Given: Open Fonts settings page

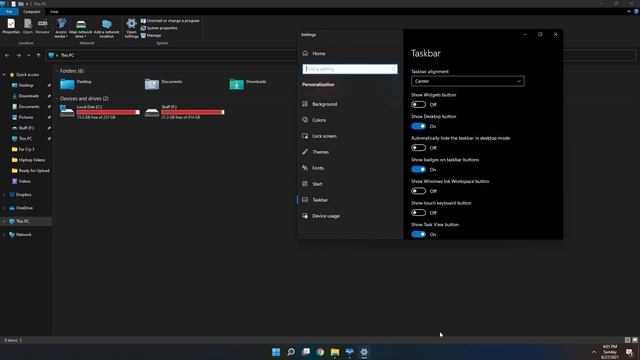Looking at the screenshot, I should coord(318,168).
